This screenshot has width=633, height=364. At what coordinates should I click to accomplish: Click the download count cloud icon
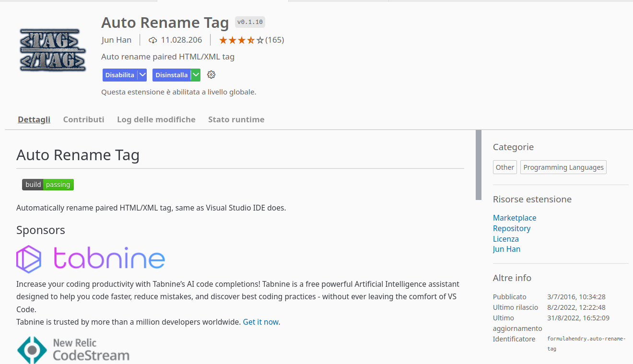coord(153,40)
